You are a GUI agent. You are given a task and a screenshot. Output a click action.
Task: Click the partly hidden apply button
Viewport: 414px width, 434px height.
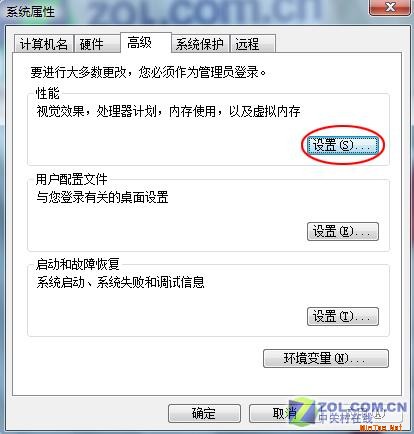click(x=383, y=414)
